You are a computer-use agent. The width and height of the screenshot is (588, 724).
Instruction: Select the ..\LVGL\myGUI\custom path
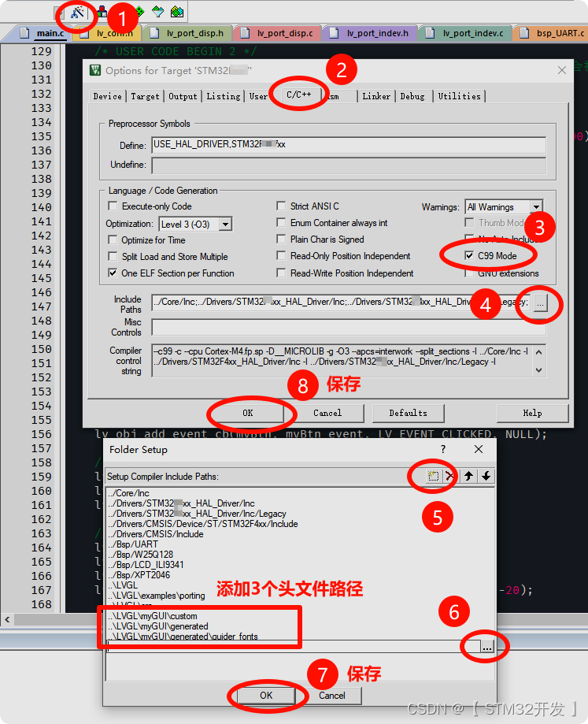152,616
